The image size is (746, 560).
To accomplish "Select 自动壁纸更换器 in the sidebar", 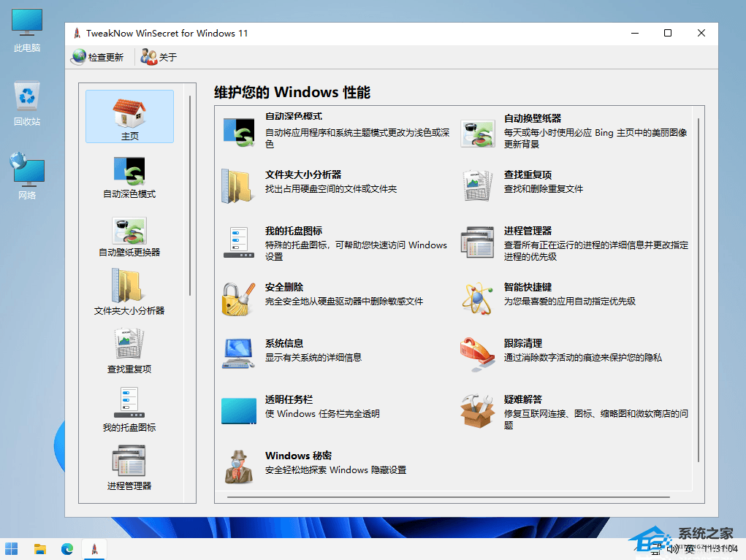I will click(129, 237).
